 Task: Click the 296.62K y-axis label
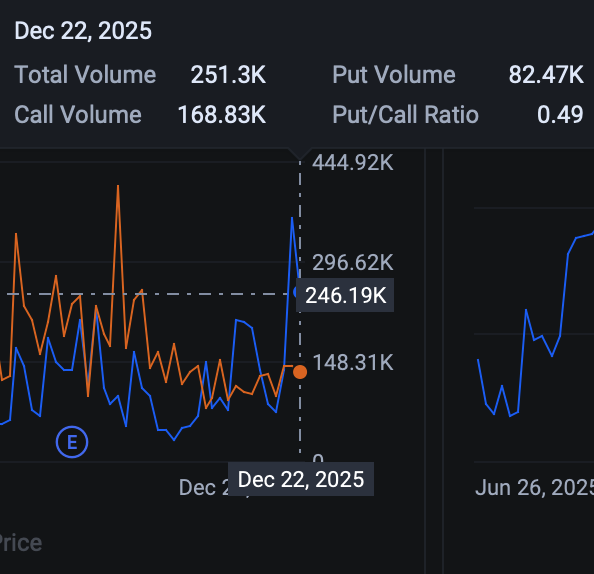point(353,262)
